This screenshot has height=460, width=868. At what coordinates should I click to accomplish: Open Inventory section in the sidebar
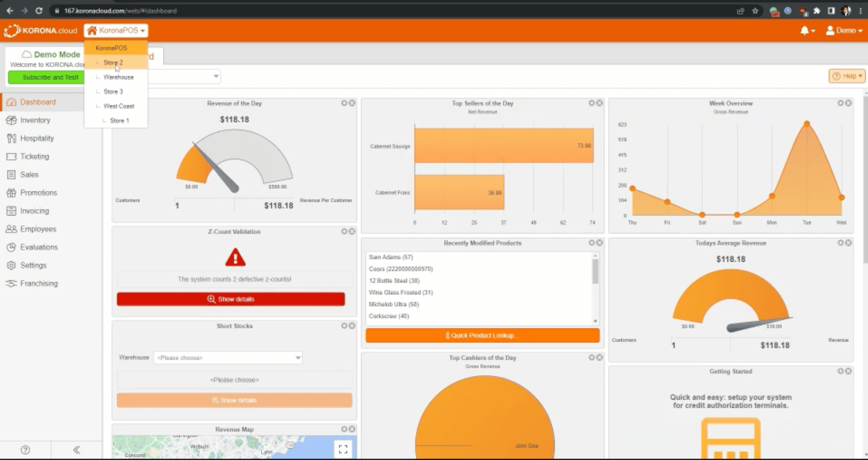[35, 120]
